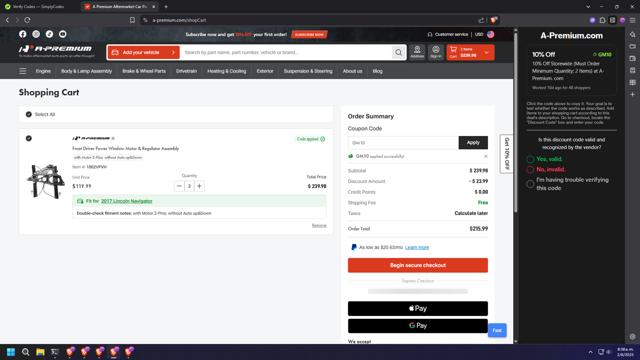The height and width of the screenshot is (360, 640).
Task: Open Customer service link
Action: pos(448,34)
